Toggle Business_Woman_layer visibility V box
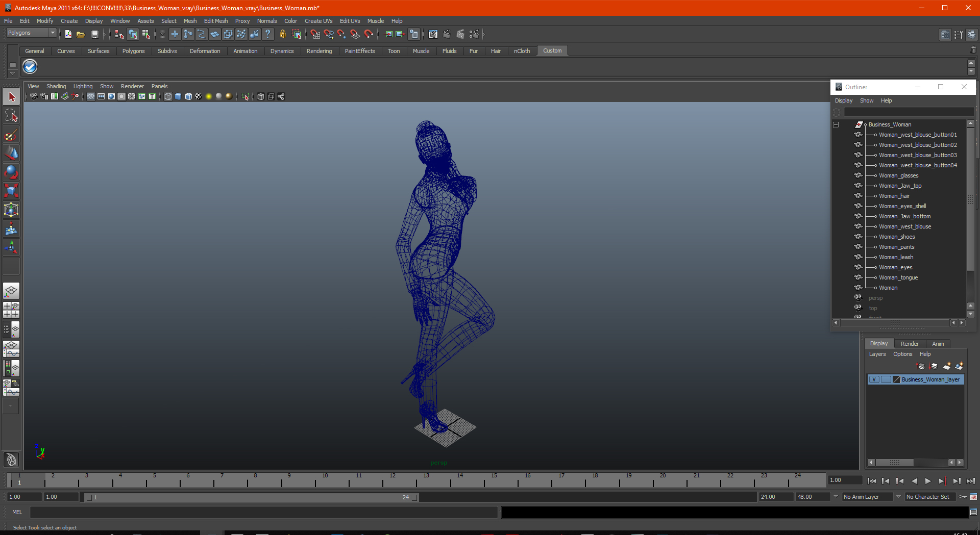The height and width of the screenshot is (535, 980). pos(874,379)
